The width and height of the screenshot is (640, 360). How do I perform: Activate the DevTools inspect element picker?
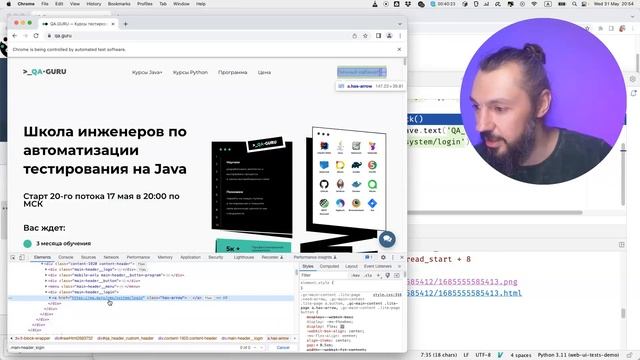tap(13, 258)
